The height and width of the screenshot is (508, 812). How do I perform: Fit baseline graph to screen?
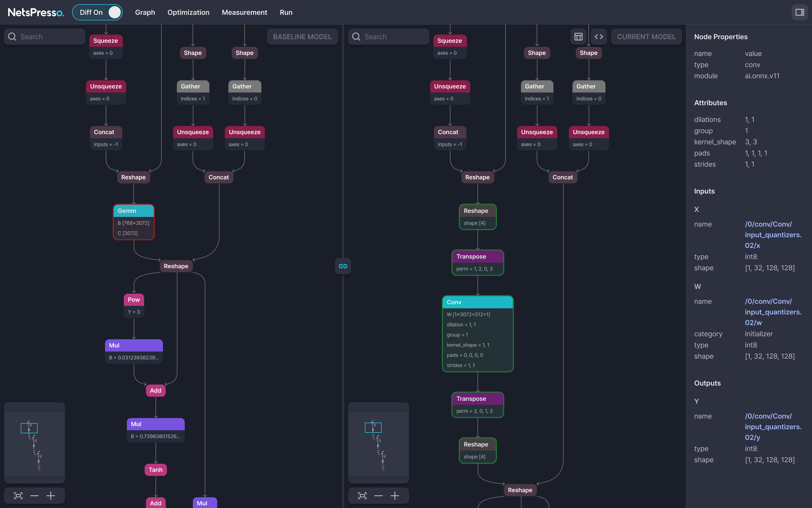(x=18, y=496)
